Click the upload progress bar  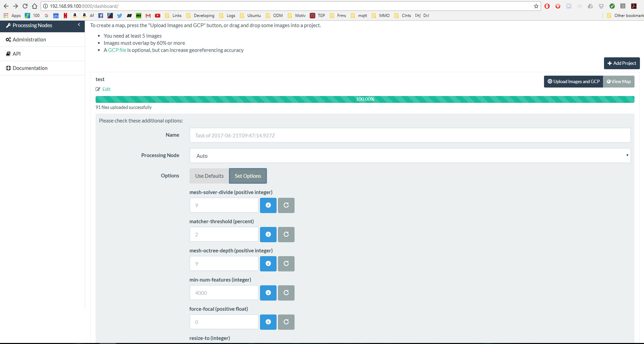365,99
